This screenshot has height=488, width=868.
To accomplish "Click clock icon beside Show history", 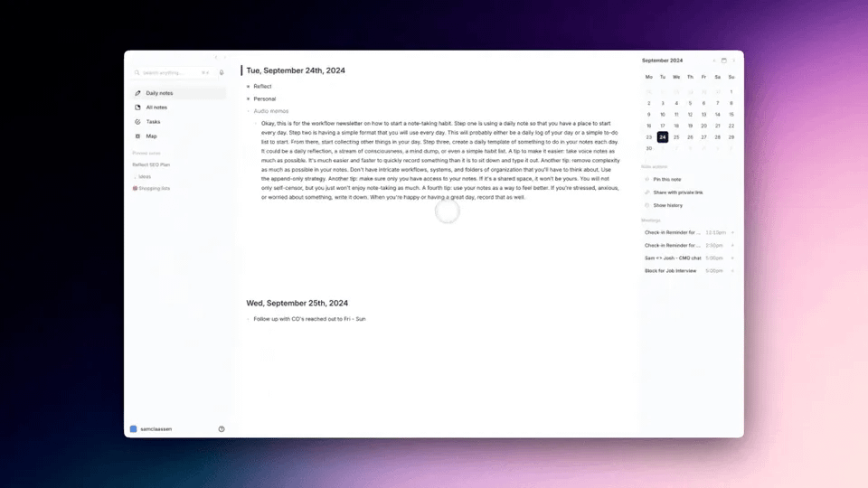I will coord(647,205).
